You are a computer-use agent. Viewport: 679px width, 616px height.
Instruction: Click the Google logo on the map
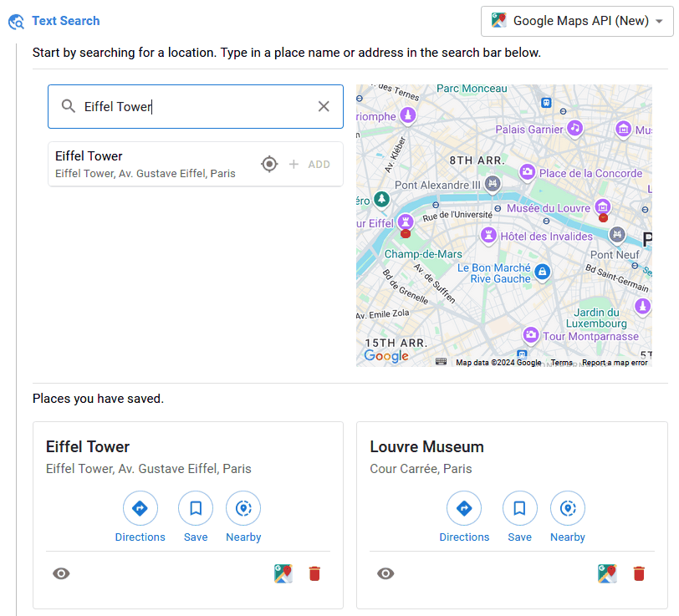386,356
